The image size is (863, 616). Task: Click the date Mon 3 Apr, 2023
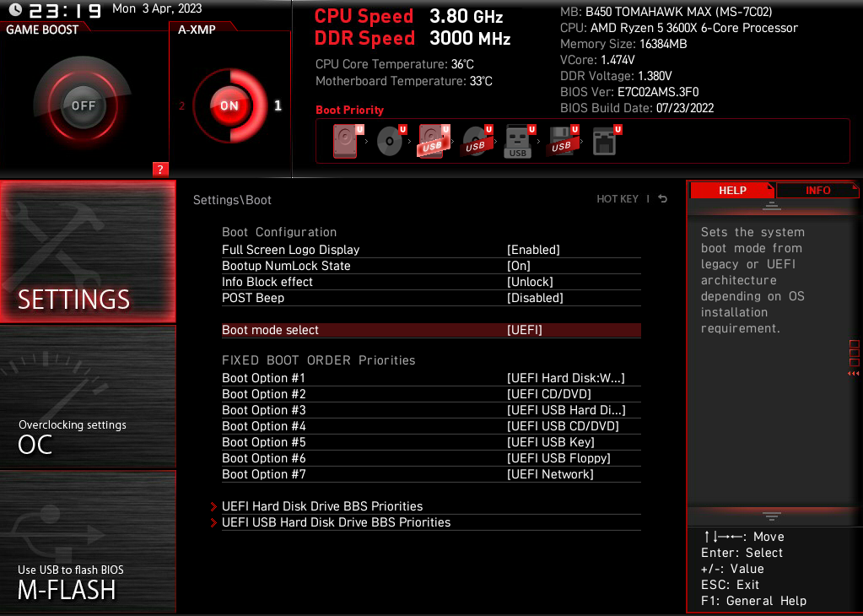(157, 8)
